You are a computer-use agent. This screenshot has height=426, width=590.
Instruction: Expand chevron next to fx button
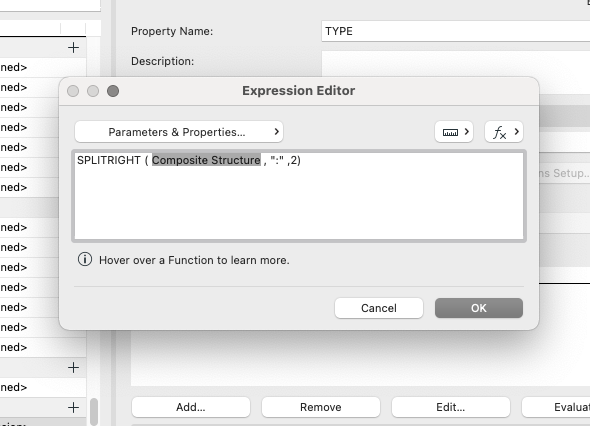point(517,132)
